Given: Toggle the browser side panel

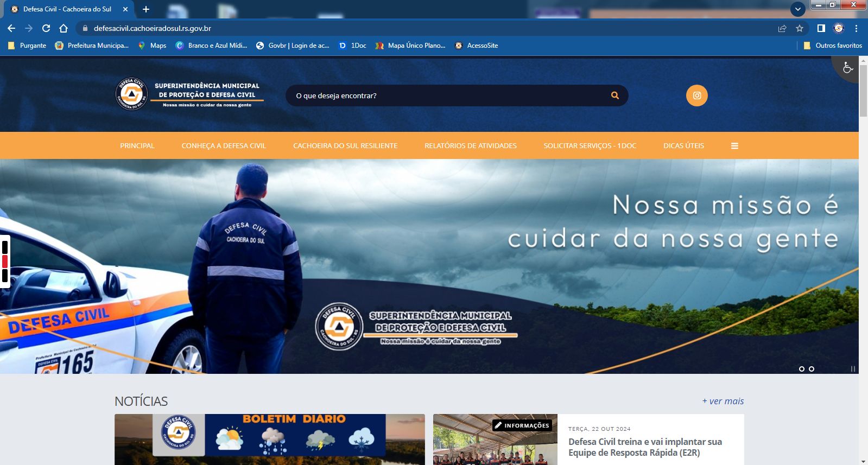Looking at the screenshot, I should 821,28.
